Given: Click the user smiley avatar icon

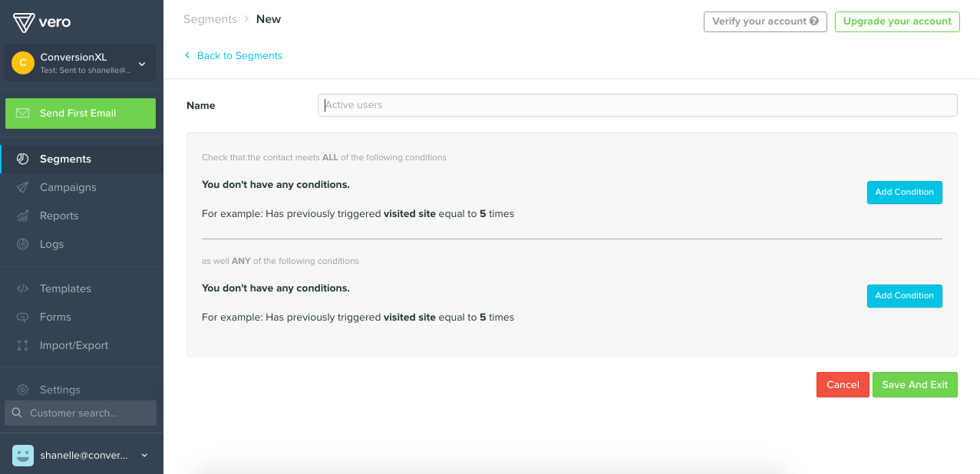Looking at the screenshot, I should coord(23,456).
